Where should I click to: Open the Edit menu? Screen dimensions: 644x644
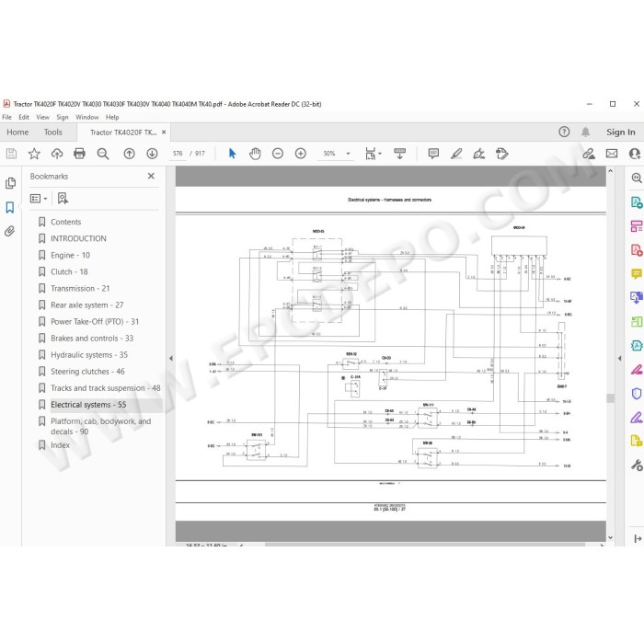[24, 117]
